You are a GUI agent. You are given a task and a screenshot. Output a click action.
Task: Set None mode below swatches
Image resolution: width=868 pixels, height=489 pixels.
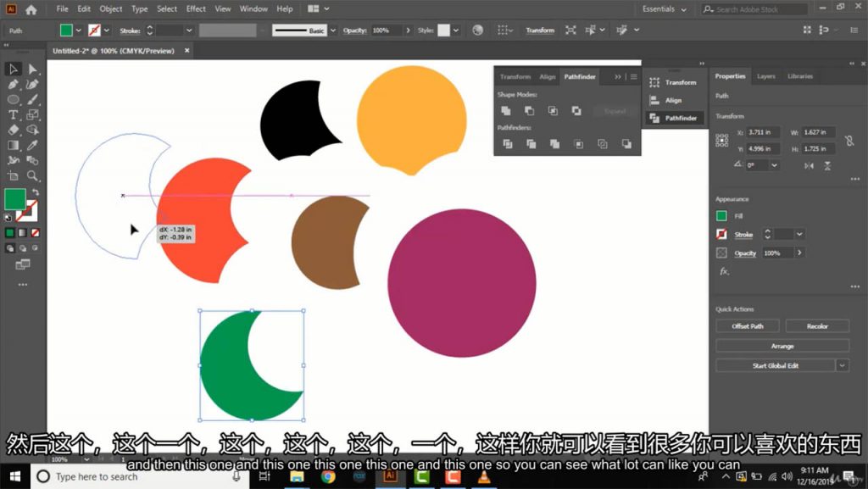pos(35,233)
